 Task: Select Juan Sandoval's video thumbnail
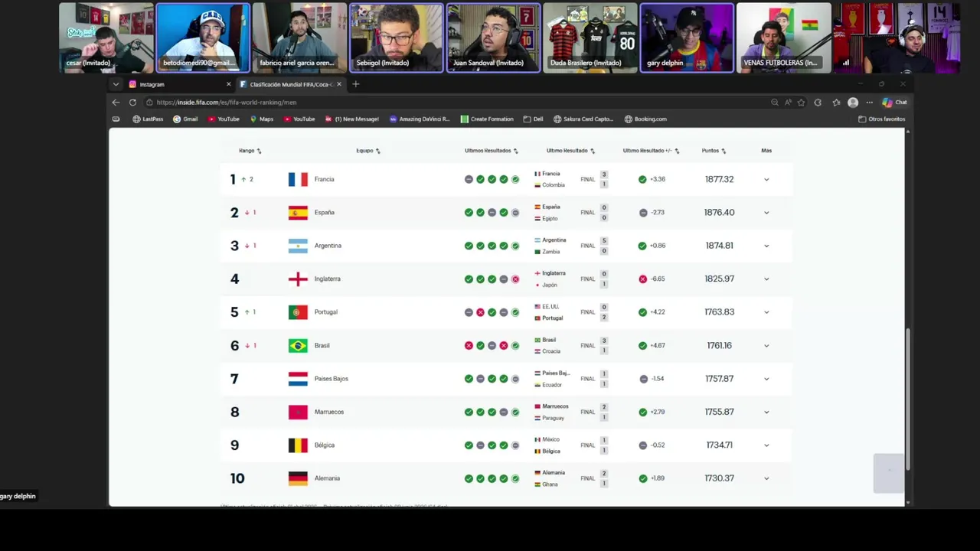pos(493,38)
